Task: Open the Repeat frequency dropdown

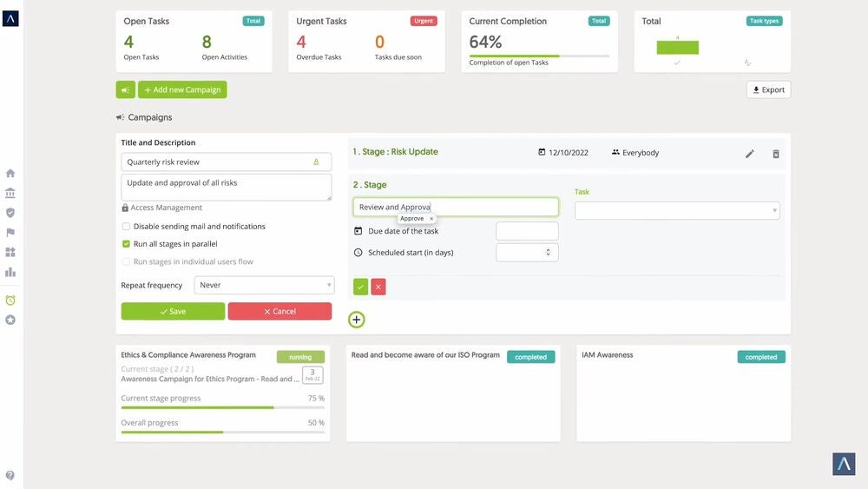Action: (264, 285)
